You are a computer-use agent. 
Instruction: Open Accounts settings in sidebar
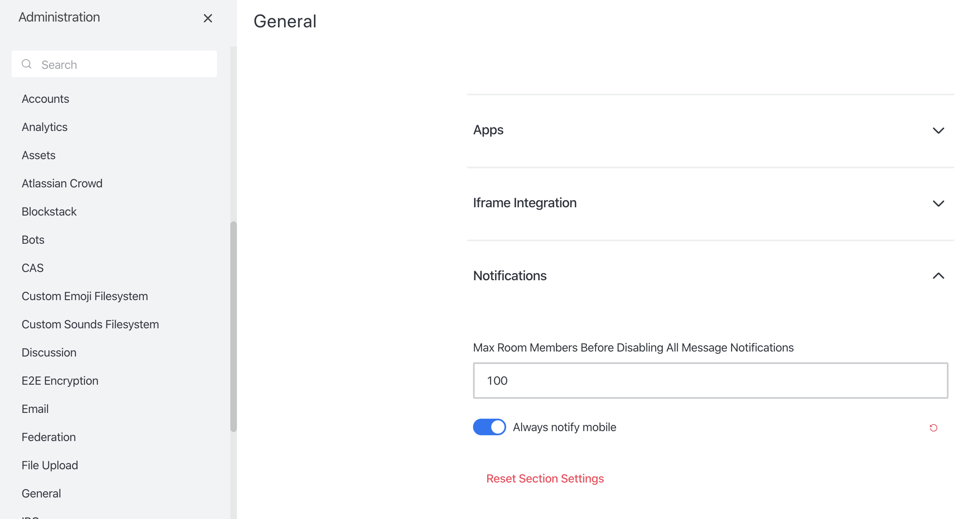point(46,99)
